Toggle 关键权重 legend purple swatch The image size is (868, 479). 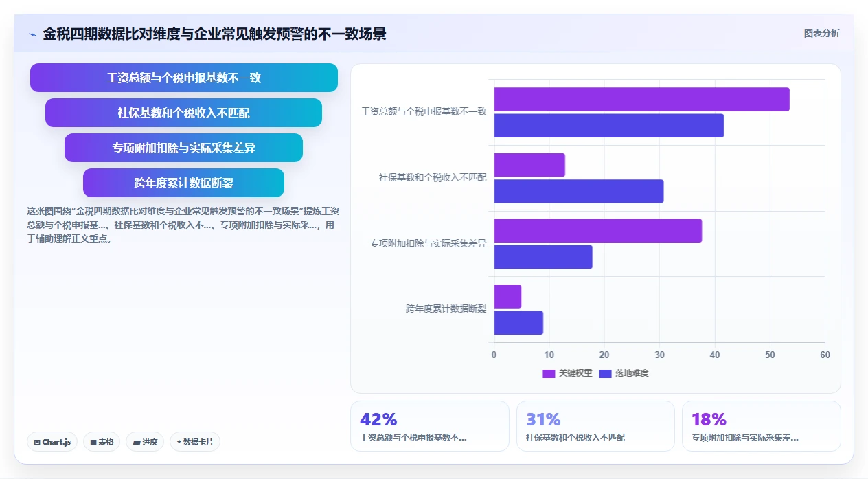(x=549, y=373)
